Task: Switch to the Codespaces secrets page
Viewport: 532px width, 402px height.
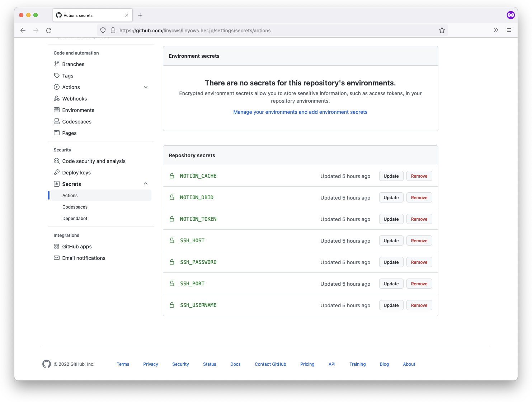Action: 75,207
